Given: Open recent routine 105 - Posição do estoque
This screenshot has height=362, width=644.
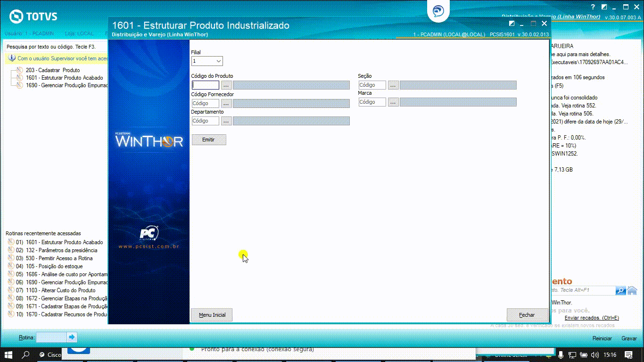Looking at the screenshot, I should pos(49,266).
